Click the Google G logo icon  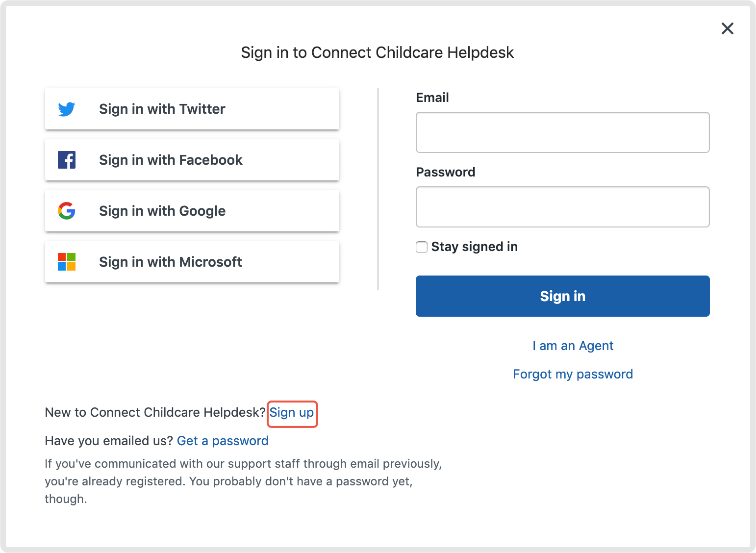tap(67, 211)
